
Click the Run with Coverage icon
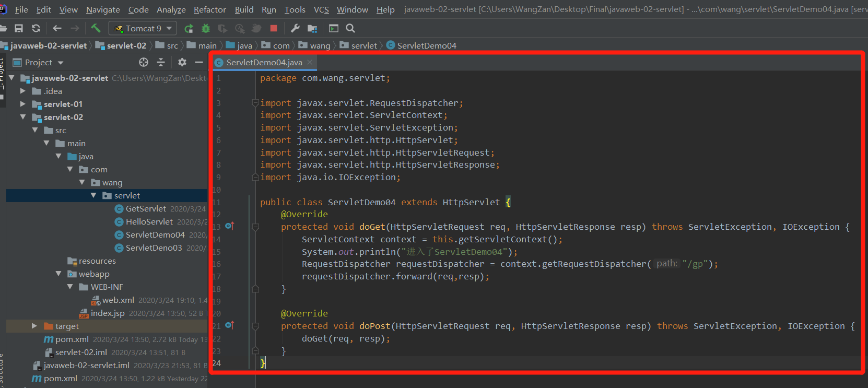(x=222, y=28)
